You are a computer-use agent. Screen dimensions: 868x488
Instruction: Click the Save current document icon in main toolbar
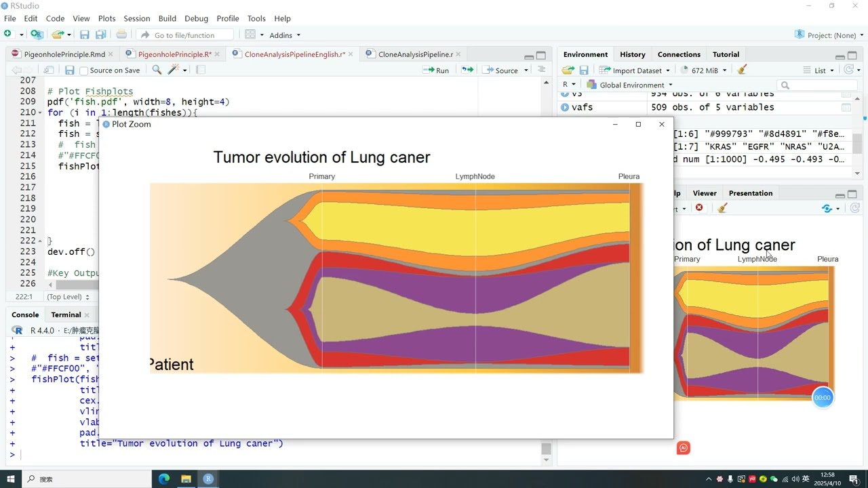coord(84,35)
